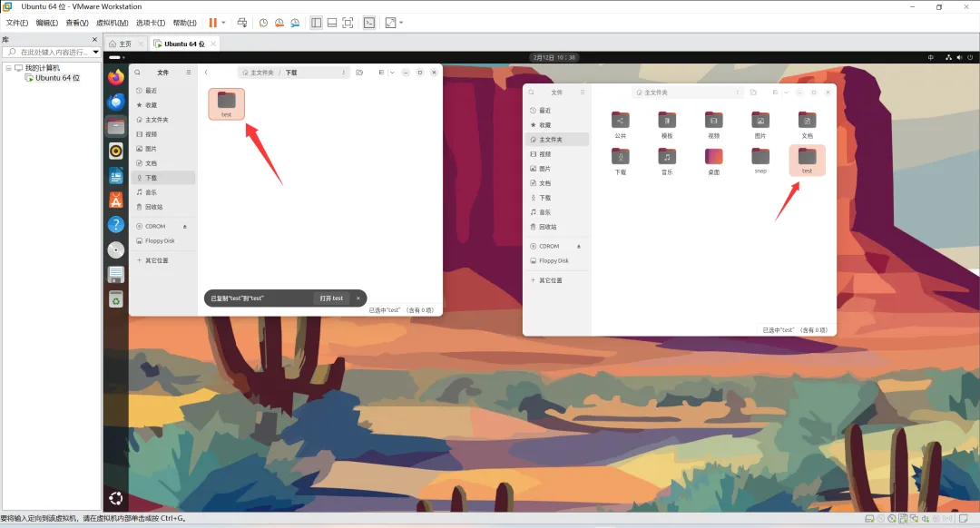Close the library panel with its X
Screen dimensions: 980x528
95,39
